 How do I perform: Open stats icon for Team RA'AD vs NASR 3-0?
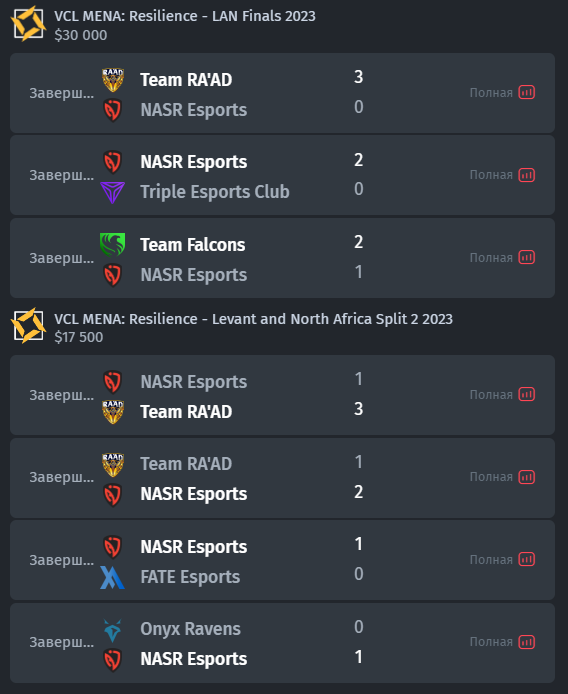(x=526, y=93)
